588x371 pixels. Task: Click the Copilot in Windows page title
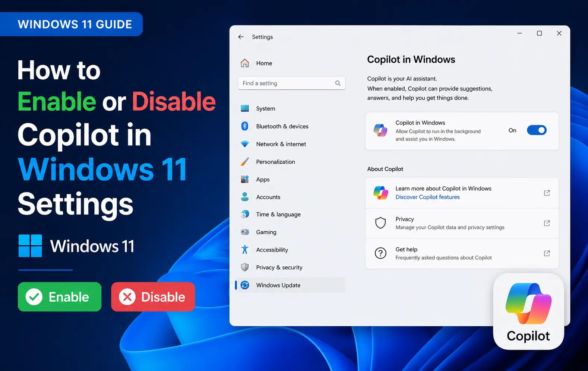[x=411, y=60]
